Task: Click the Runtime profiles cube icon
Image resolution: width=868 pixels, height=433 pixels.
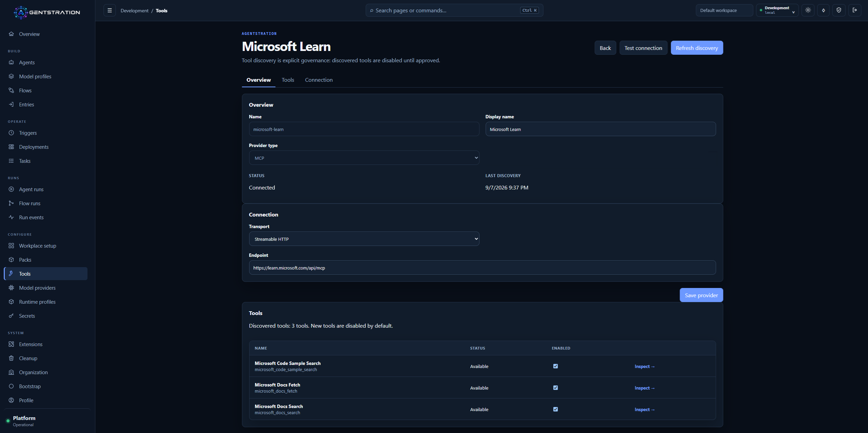Action: (x=11, y=302)
